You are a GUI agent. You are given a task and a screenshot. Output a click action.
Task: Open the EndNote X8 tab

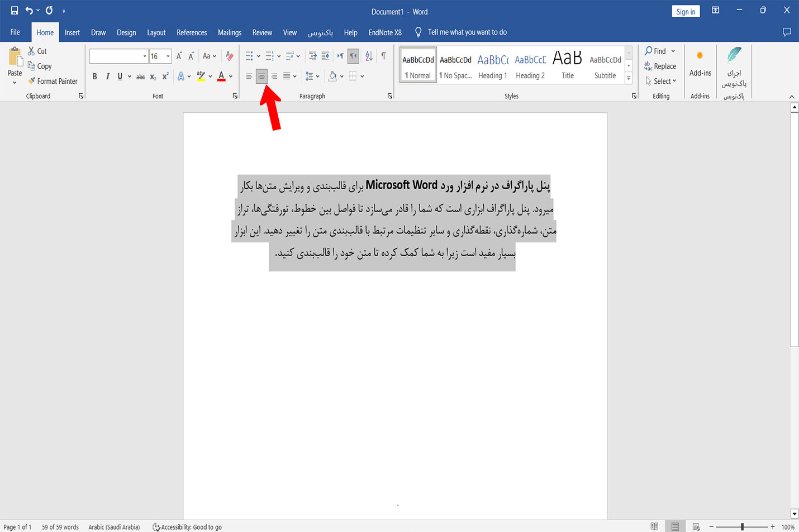click(x=385, y=32)
